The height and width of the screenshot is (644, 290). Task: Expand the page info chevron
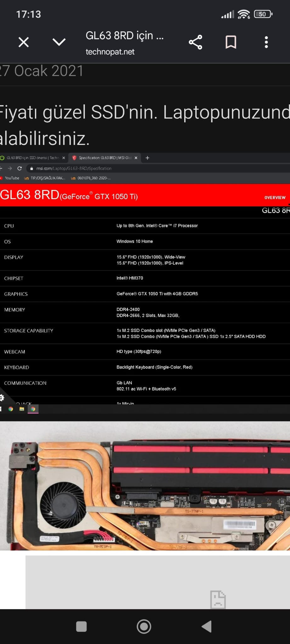(59, 42)
